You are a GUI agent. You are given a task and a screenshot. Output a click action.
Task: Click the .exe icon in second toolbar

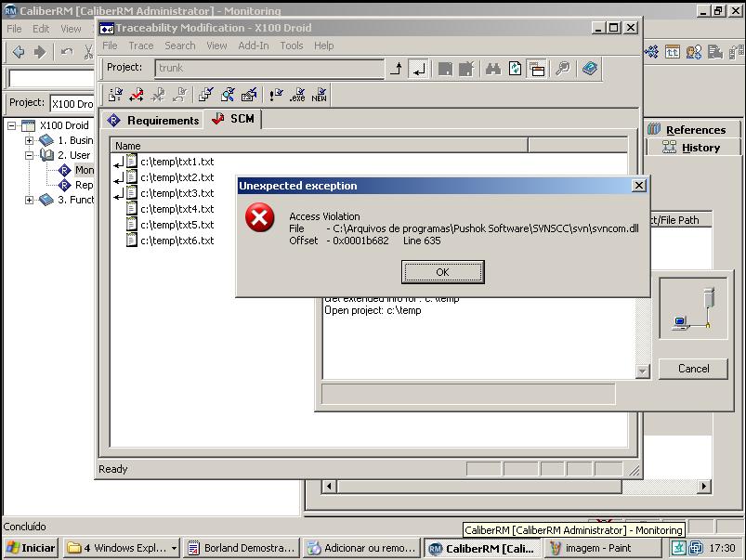click(297, 95)
